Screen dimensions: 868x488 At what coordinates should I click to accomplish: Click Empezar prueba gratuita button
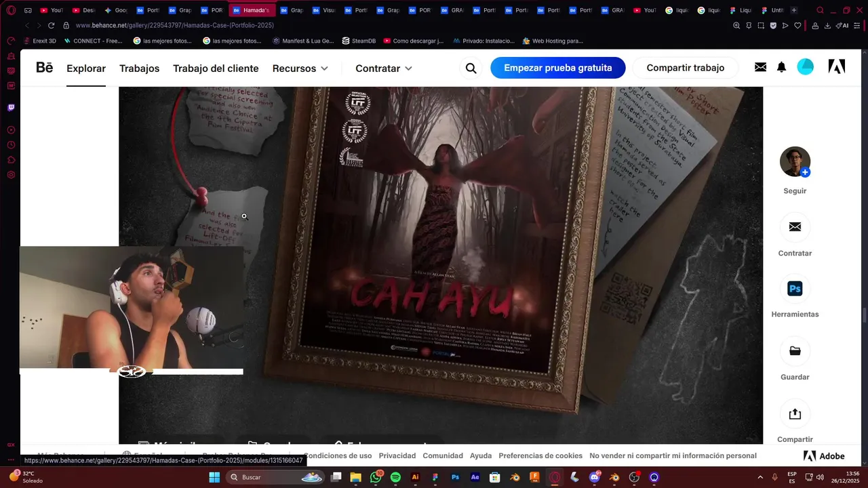[558, 68]
